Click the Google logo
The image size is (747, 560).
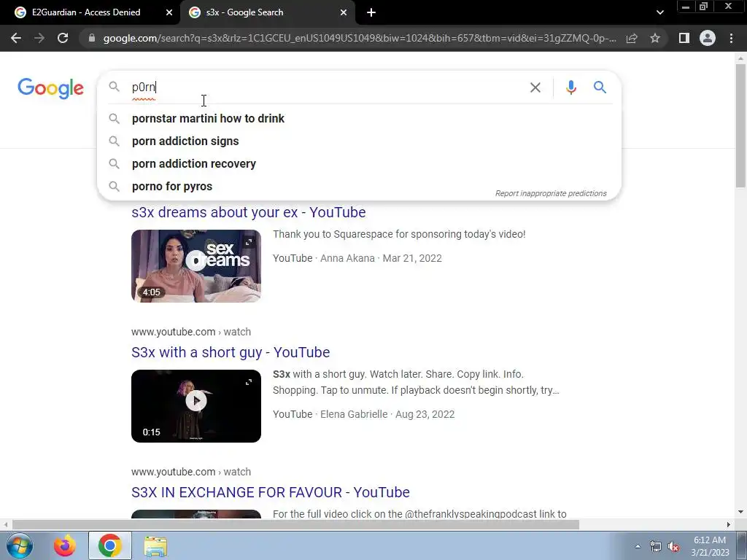(50, 88)
